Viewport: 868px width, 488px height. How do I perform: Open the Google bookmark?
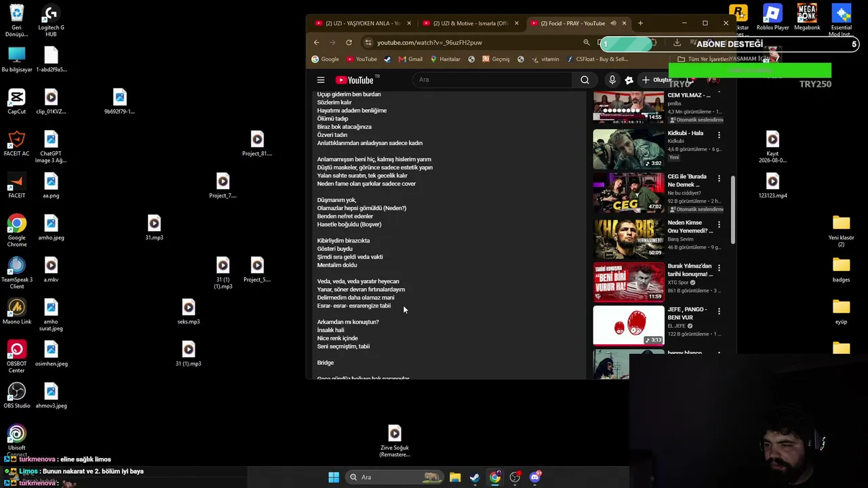click(325, 59)
